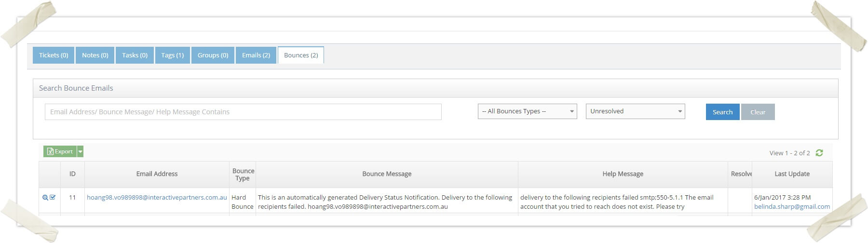Viewport: 868px width, 243px height.
Task: Go to the Tags (1) tab
Action: 172,55
